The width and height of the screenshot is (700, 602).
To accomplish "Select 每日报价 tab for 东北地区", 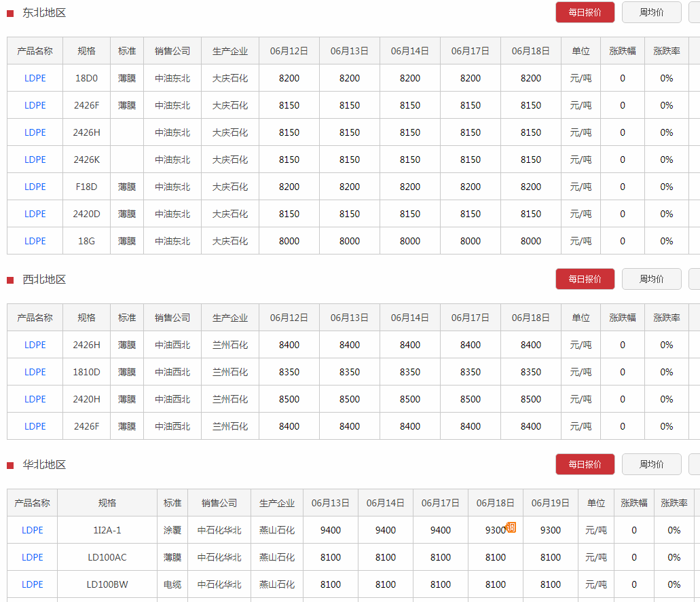I will point(585,12).
